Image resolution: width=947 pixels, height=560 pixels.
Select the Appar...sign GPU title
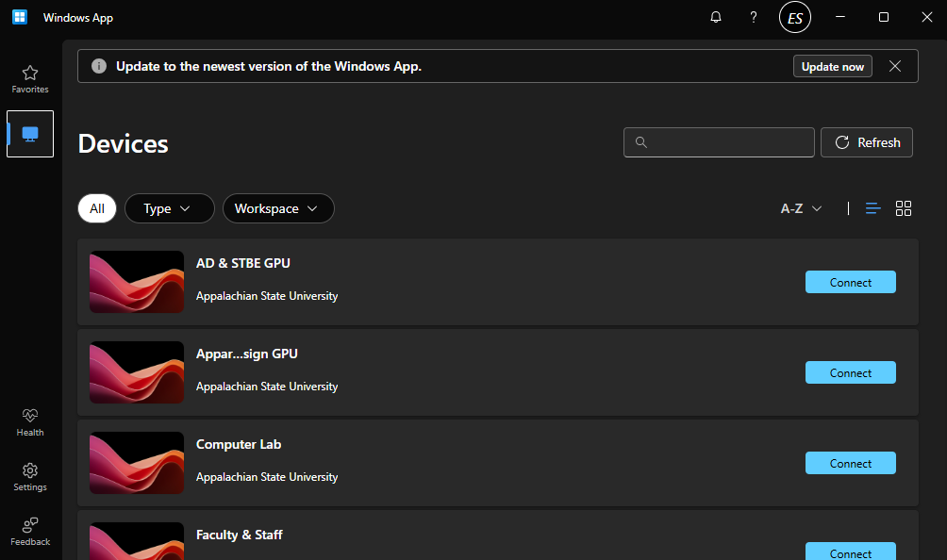click(x=247, y=354)
